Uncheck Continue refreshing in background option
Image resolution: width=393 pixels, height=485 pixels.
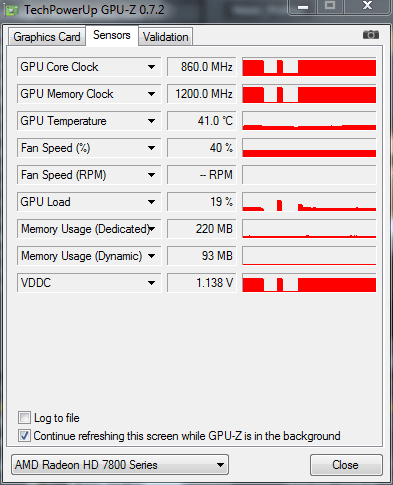click(24, 436)
